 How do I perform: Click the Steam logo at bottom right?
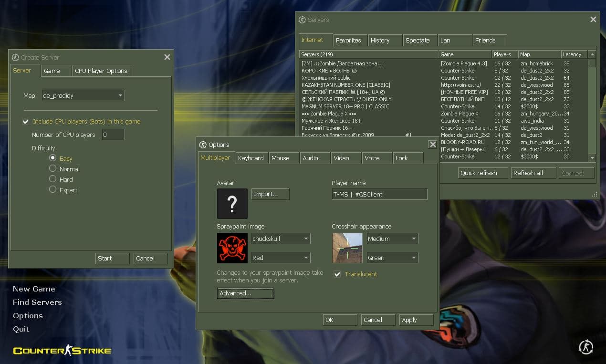click(586, 347)
